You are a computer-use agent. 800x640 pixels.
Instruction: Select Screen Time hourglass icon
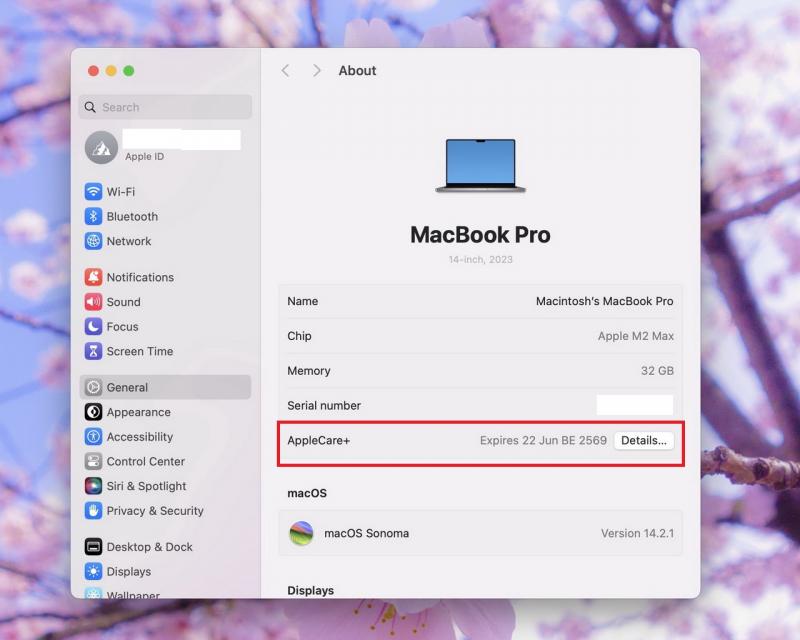point(93,352)
